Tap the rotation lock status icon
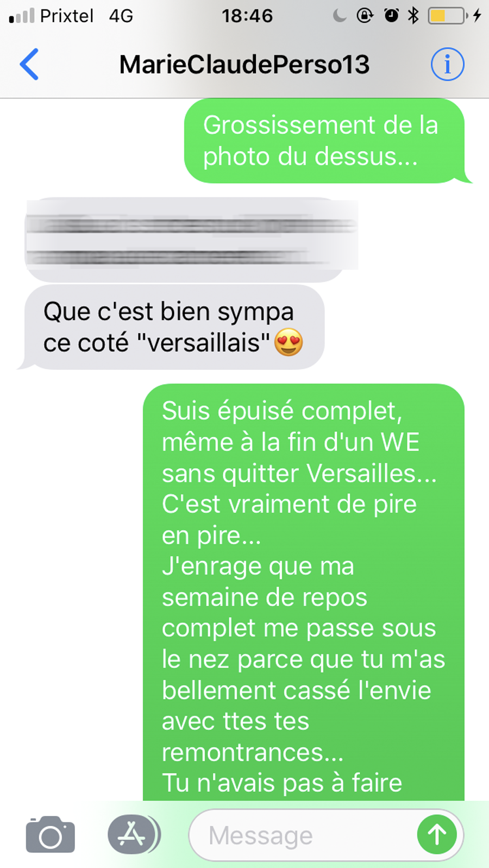 (x=365, y=16)
